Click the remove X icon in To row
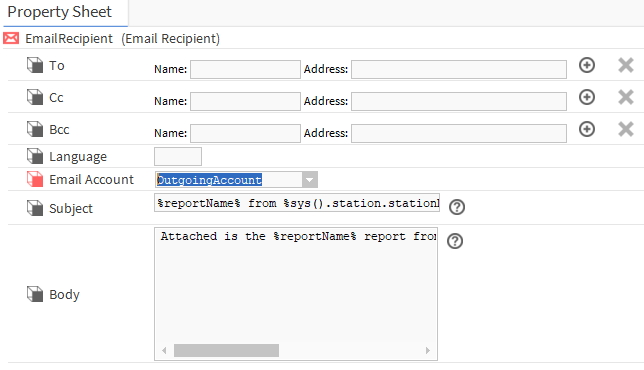644x370 pixels. click(x=626, y=65)
